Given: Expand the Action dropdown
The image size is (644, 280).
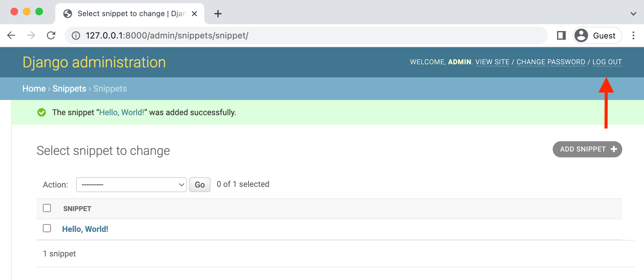Looking at the screenshot, I should 131,185.
